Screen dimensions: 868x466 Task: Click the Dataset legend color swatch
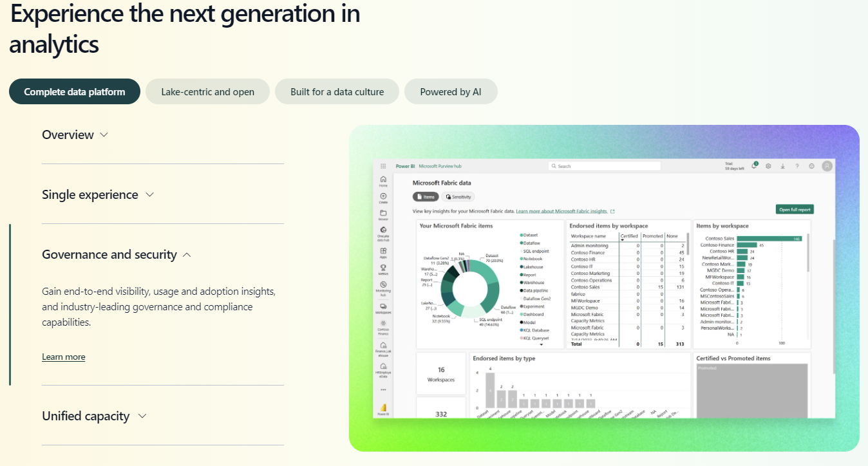click(521, 236)
